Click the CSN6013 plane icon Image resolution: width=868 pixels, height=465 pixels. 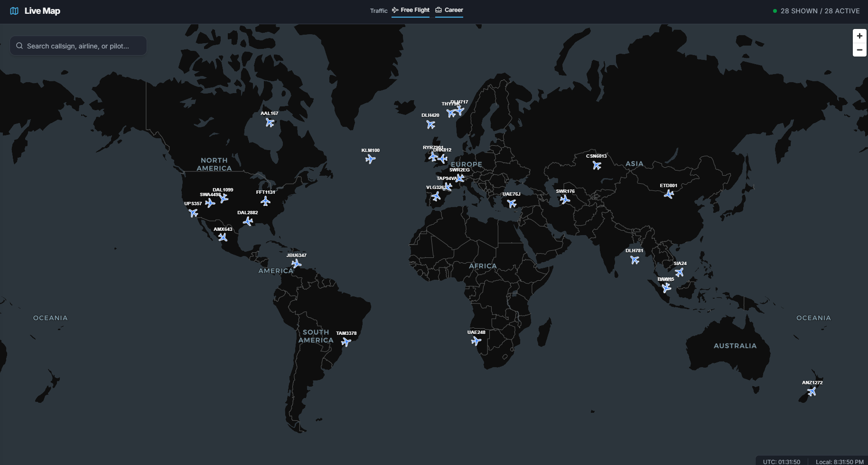(x=597, y=165)
